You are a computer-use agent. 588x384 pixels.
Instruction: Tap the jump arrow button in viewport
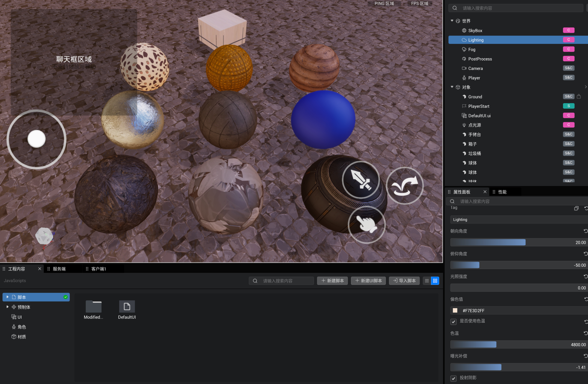click(405, 186)
